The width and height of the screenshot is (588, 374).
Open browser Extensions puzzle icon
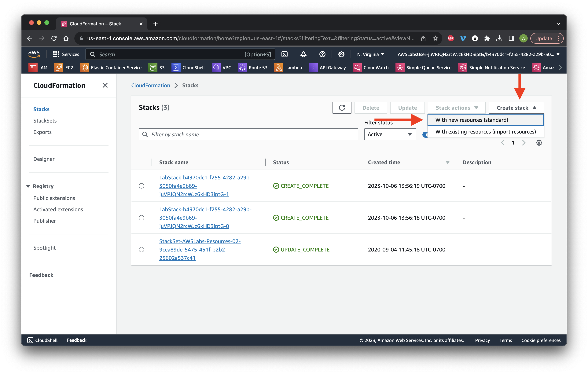pyautogui.click(x=487, y=38)
